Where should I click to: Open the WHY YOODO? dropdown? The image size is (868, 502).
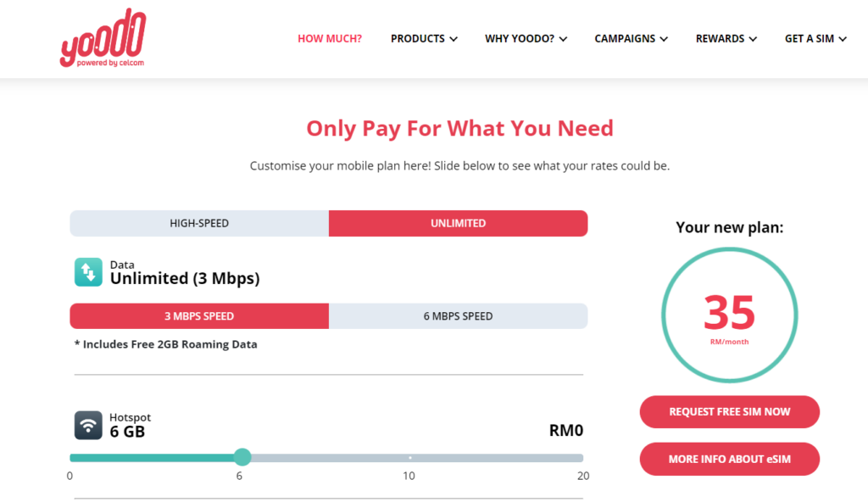(x=526, y=39)
